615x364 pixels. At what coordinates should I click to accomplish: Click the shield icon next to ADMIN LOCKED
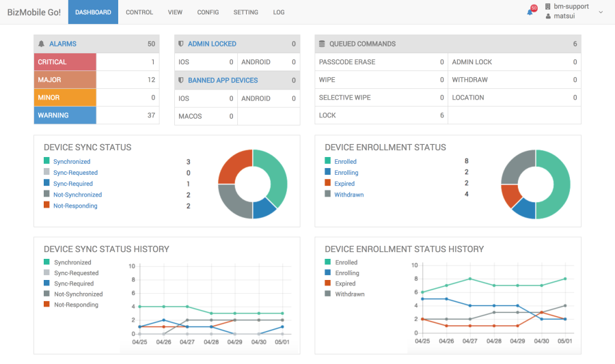181,44
